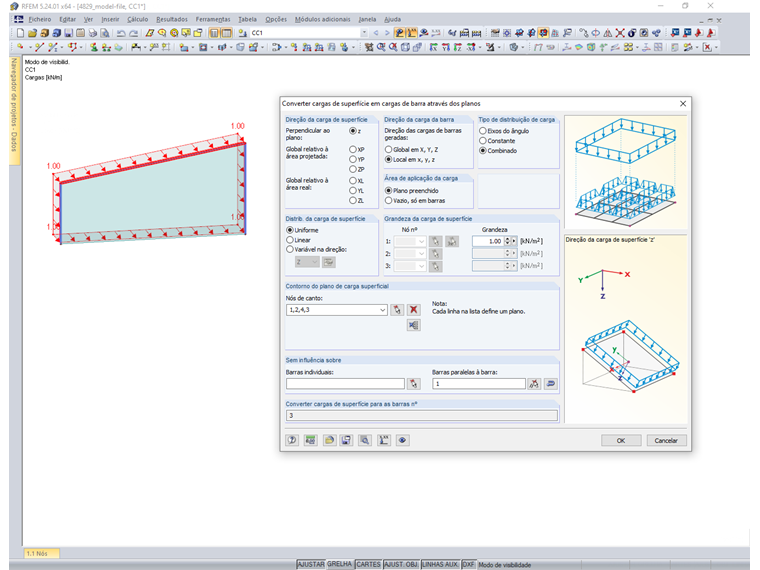Open the Navegador de projetos side tab
Viewport: 760px width, 570px height.
pyautogui.click(x=15, y=111)
